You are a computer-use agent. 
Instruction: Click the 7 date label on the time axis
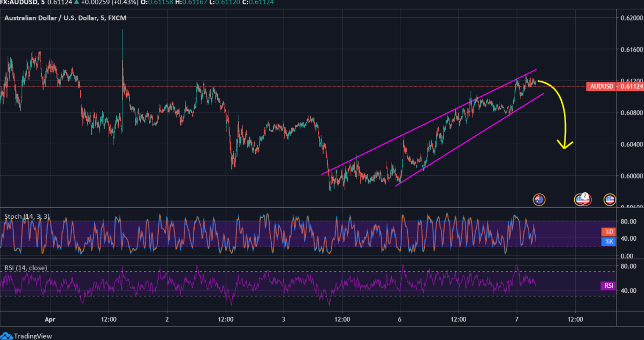(x=517, y=319)
